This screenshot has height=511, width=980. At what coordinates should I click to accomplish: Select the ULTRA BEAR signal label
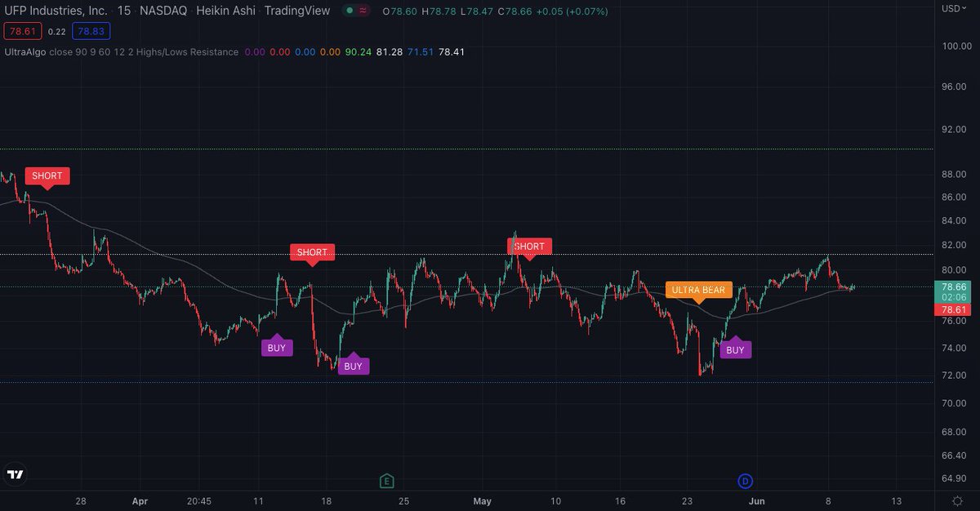point(698,289)
